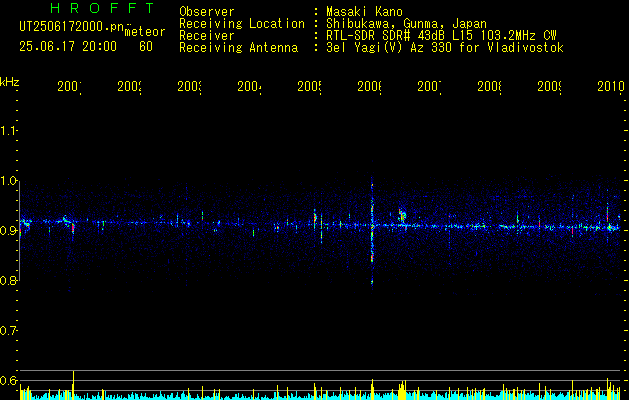Click the 1.1 kHz axis tick label
This screenshot has height=400, width=629.
tap(9, 130)
